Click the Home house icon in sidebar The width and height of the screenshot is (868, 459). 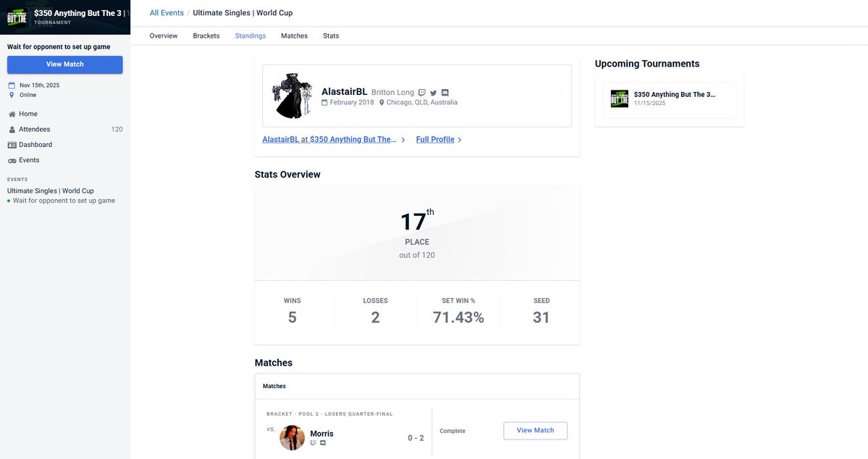click(x=12, y=114)
